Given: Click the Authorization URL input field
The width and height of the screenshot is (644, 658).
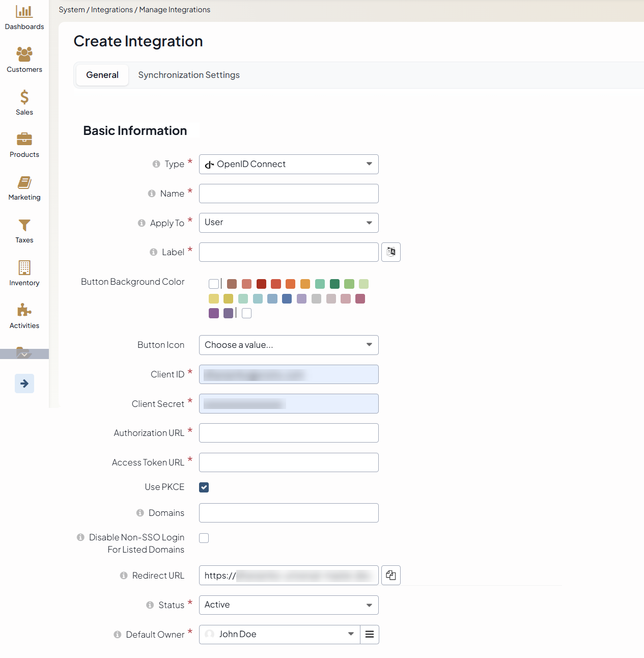Looking at the screenshot, I should pyautogui.click(x=289, y=433).
